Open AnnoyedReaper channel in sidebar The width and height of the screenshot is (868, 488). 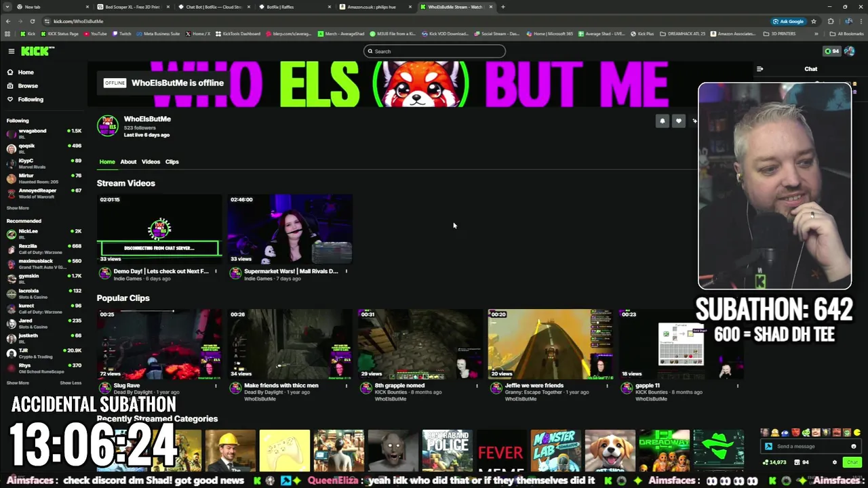click(43, 192)
